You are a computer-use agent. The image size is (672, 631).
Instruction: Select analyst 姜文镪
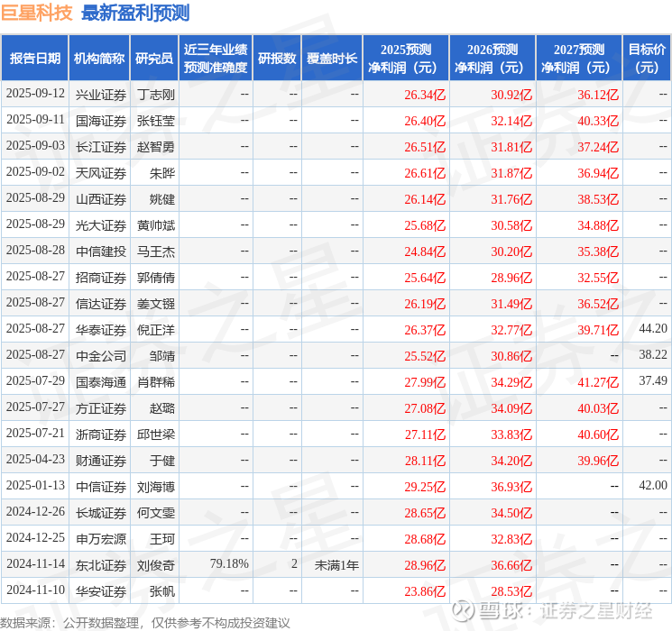point(156,304)
